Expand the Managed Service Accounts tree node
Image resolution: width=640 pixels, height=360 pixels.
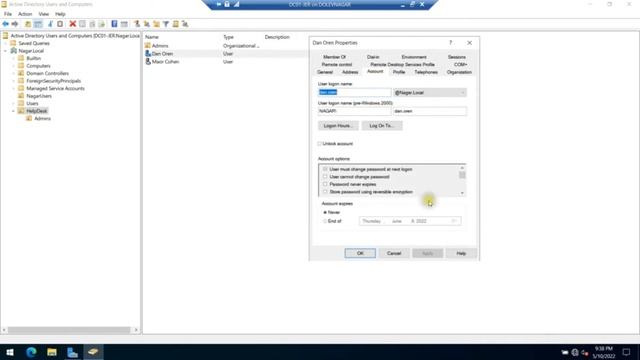tap(13, 89)
